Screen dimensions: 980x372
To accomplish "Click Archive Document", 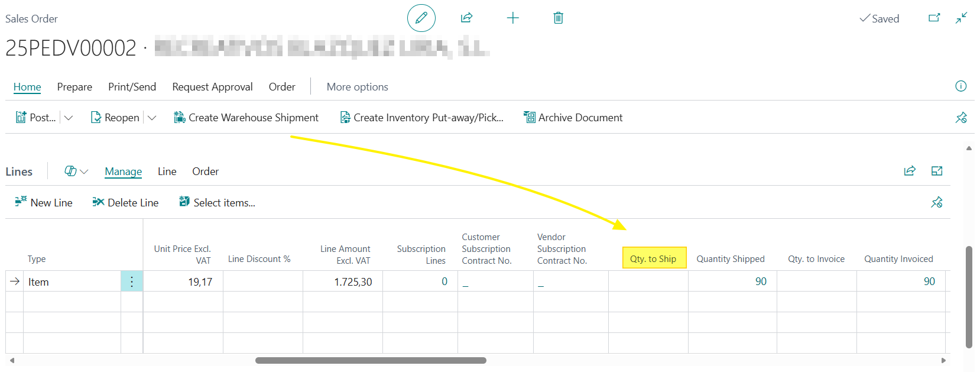I will click(x=573, y=118).
